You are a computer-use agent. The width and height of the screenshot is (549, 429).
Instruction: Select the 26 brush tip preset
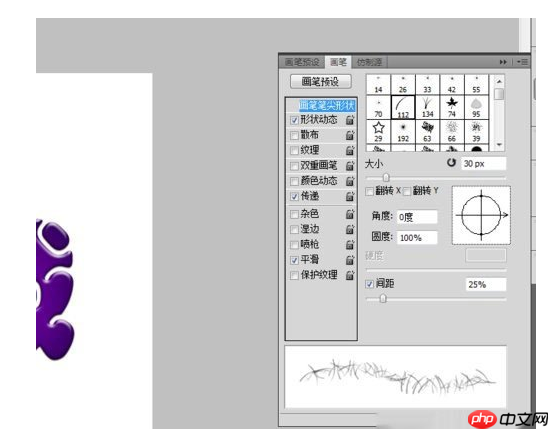(x=403, y=84)
